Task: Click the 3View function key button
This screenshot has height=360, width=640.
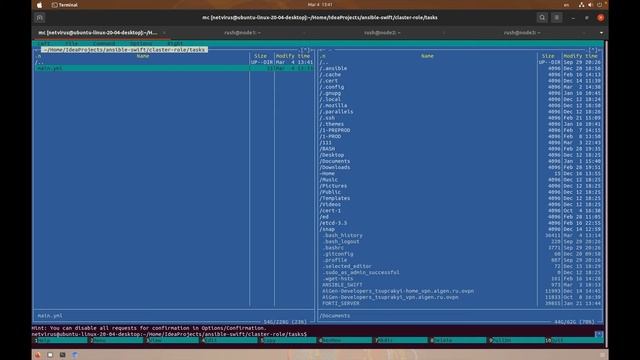Action: 173,340
